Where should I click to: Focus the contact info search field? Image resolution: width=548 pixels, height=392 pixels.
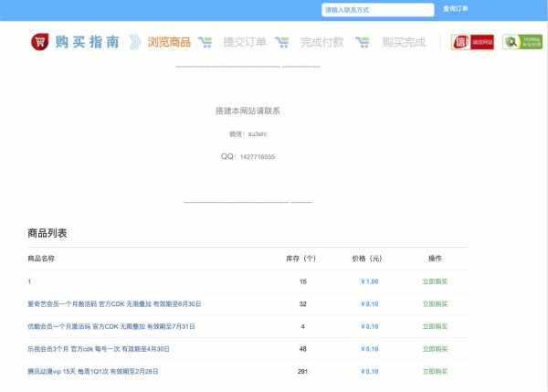[x=378, y=10]
